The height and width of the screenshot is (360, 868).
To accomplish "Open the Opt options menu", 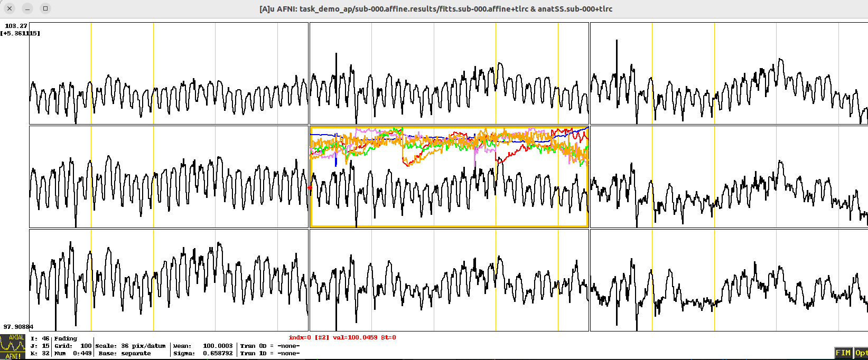I will coord(861,353).
